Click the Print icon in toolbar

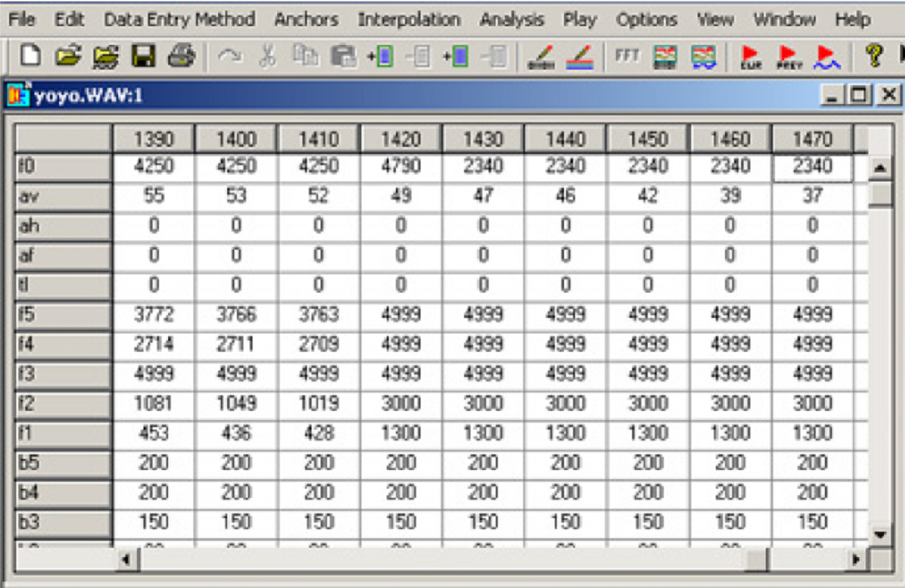tap(181, 56)
